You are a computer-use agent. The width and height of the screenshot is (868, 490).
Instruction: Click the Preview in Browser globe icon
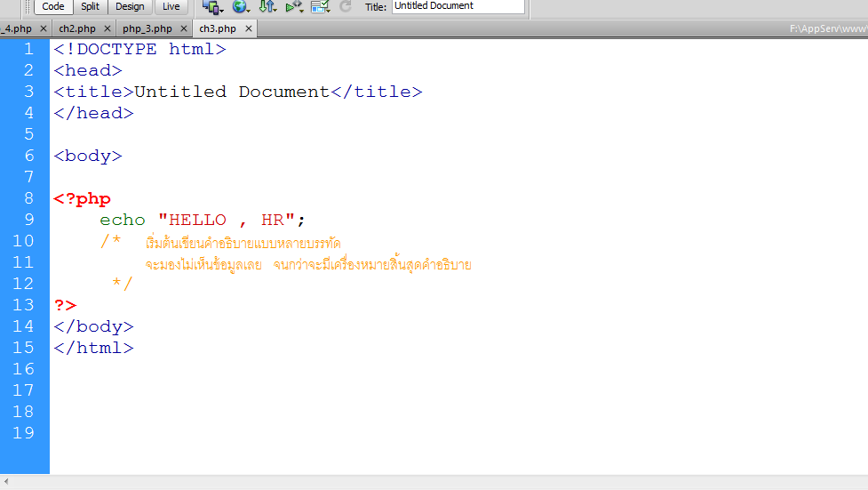click(240, 6)
